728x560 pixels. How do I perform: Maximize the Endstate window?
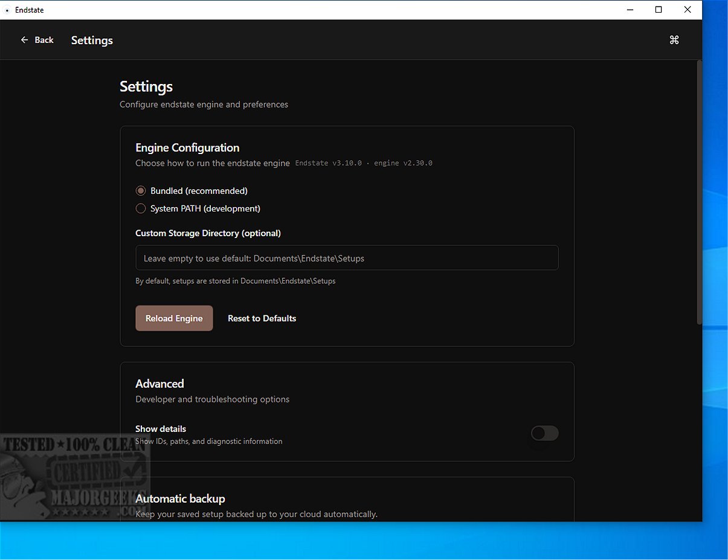(659, 10)
